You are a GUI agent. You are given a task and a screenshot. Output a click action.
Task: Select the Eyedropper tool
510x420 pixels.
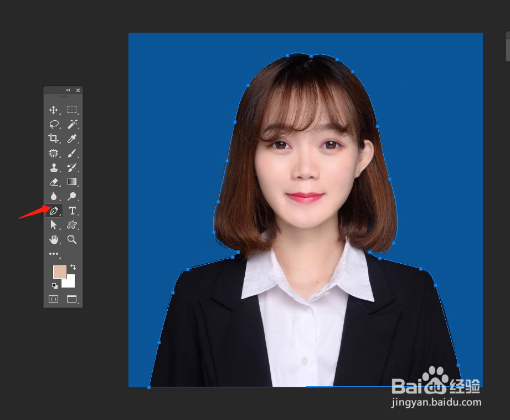pos(72,139)
